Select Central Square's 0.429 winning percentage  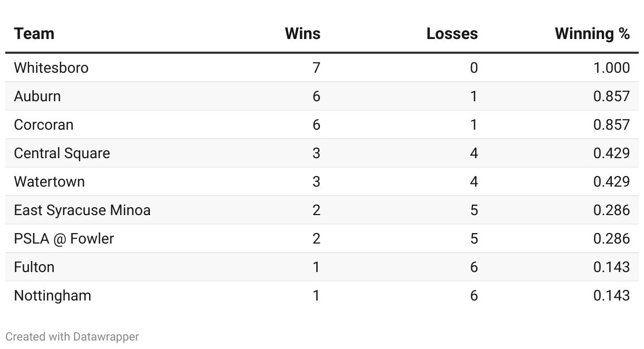611,153
